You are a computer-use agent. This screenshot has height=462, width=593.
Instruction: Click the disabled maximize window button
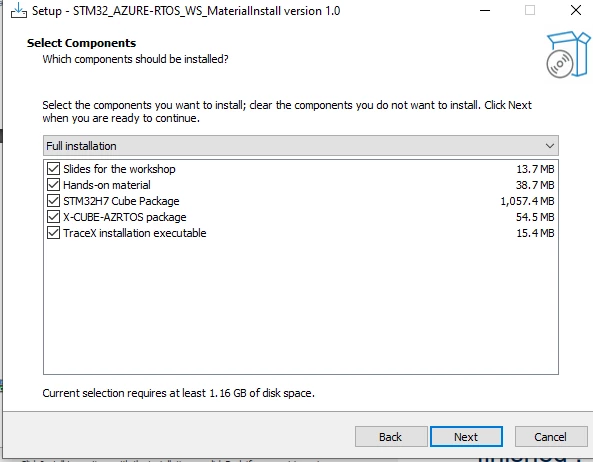530,10
